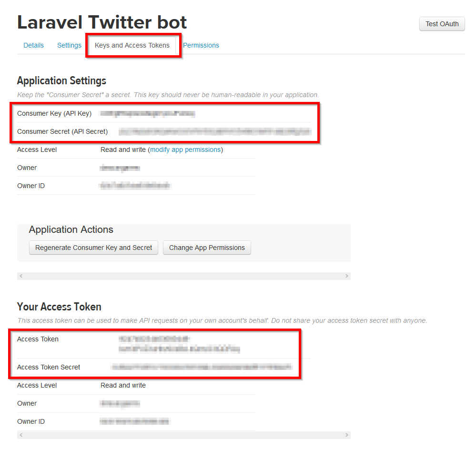This screenshot has height=449, width=476.
Task: Click the blurred Consumer Secret value
Action: pyautogui.click(x=215, y=131)
